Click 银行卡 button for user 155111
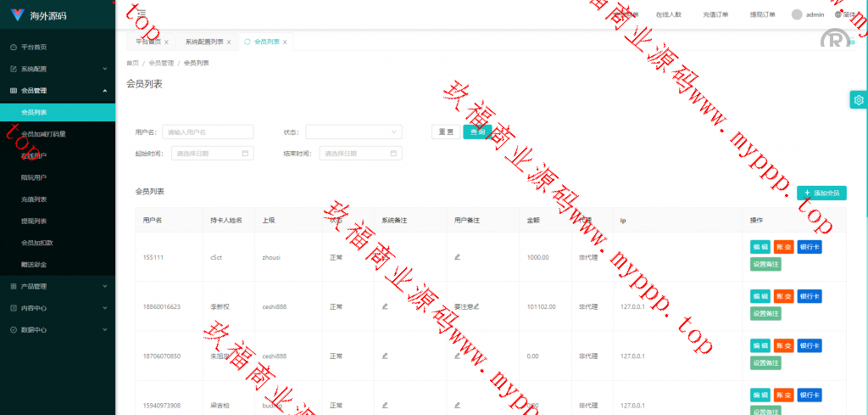This screenshot has height=415, width=868. coord(809,247)
